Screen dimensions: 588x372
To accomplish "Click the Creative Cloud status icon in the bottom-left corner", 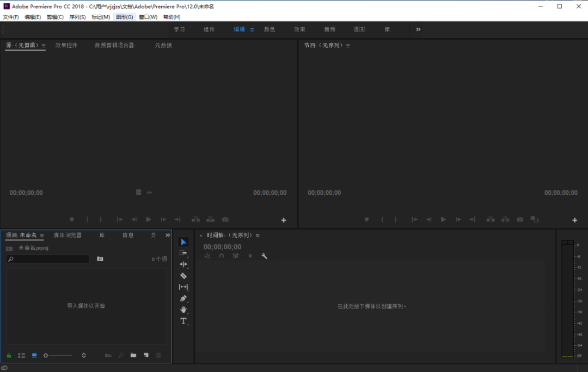I will pos(4,368).
